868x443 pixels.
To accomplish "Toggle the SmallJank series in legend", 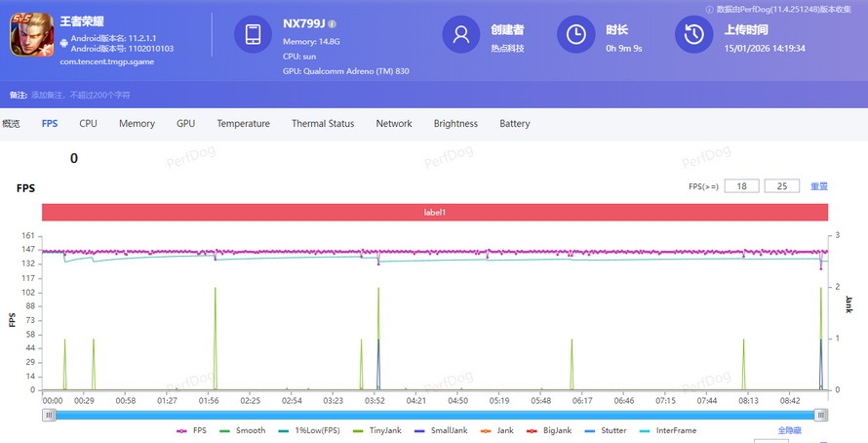I will pos(441,430).
